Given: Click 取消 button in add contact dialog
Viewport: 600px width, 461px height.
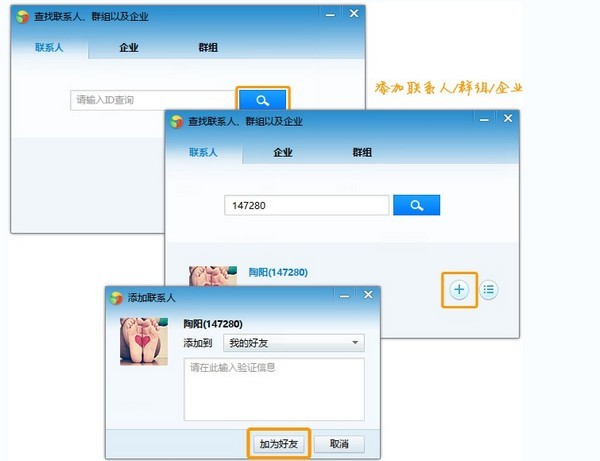Looking at the screenshot, I should pyautogui.click(x=339, y=444).
